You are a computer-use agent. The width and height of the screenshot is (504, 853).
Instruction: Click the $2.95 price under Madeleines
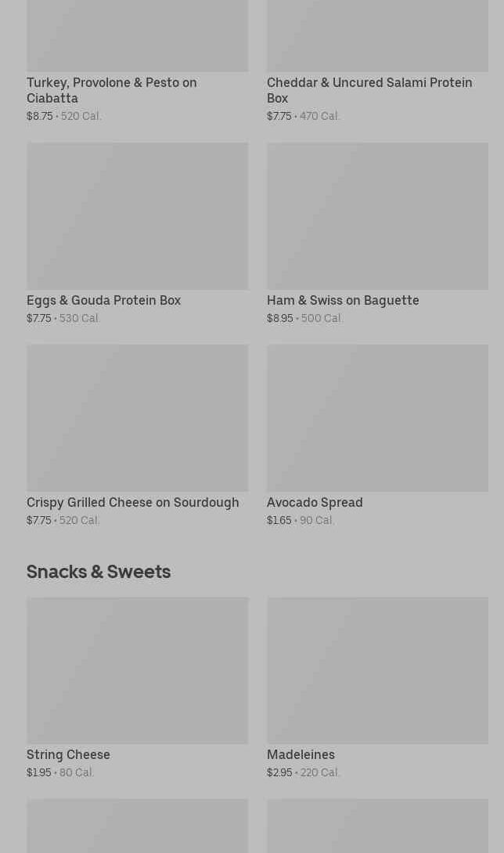(279, 772)
